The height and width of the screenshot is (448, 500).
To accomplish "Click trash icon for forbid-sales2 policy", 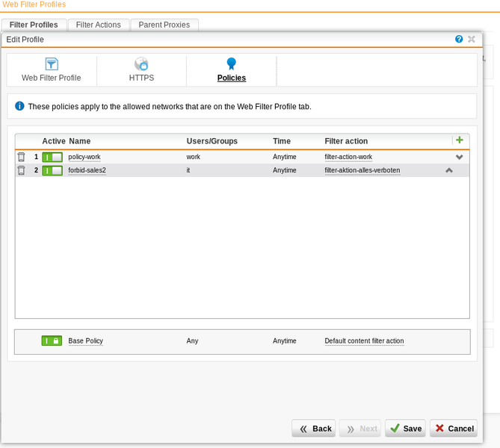I will [21, 170].
